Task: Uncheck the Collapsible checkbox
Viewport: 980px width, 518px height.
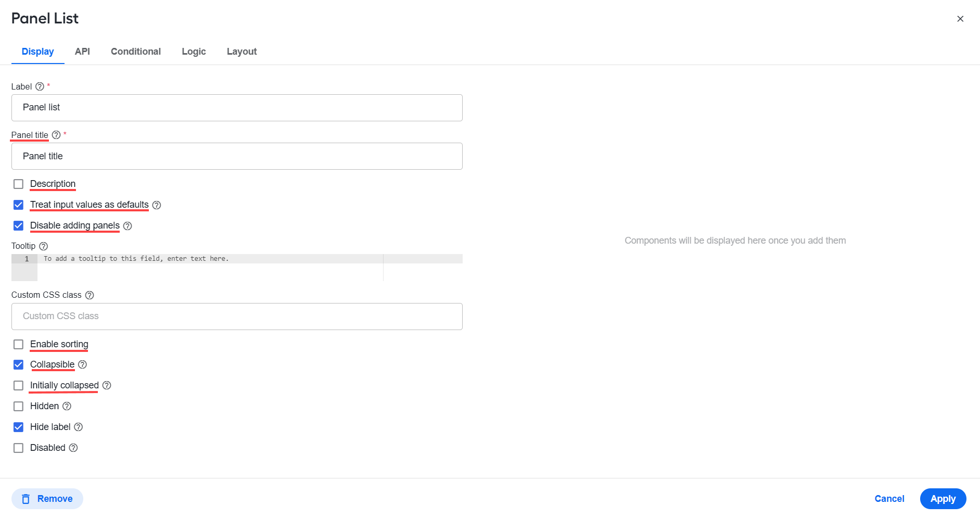Action: (18, 365)
